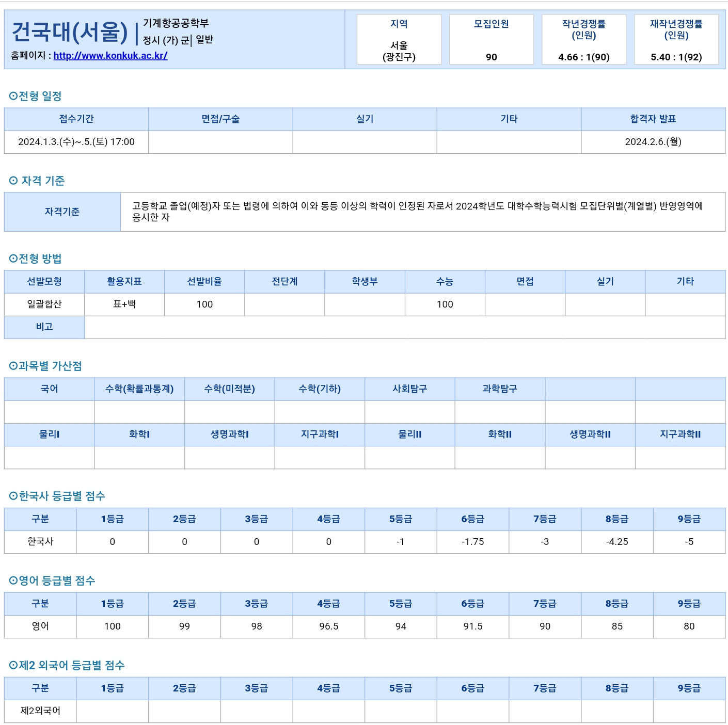This screenshot has height=725, width=728.
Task: Click the 전단계 column header
Action: [284, 282]
